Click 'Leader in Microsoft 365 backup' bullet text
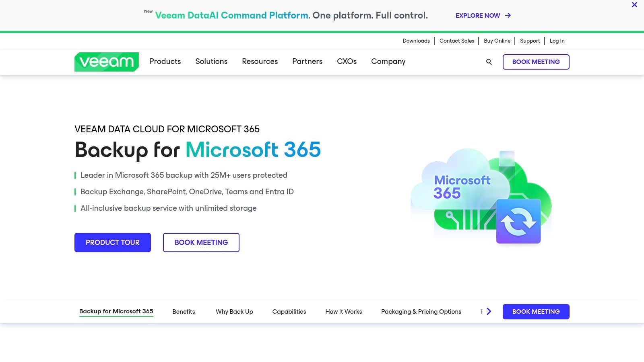The width and height of the screenshot is (644, 362). point(184,175)
